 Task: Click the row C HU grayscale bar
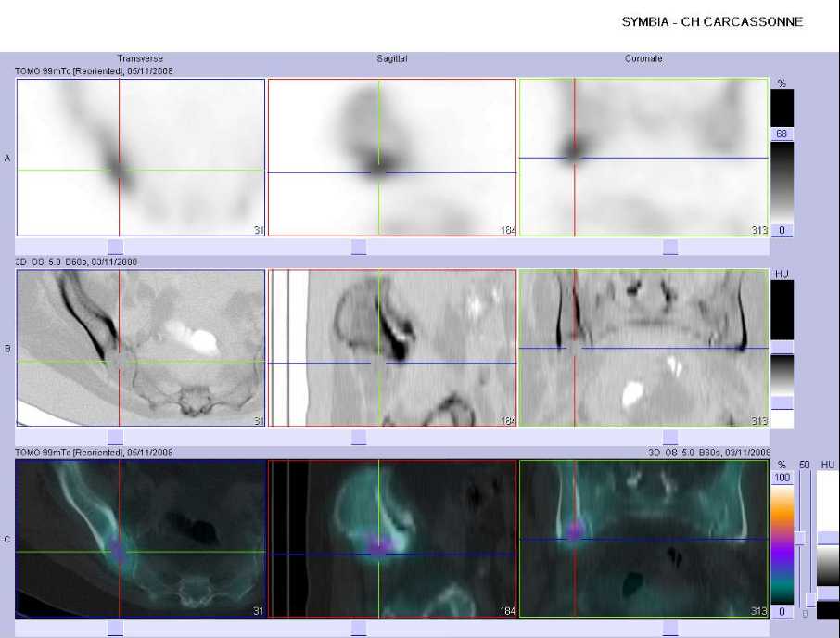click(828, 565)
